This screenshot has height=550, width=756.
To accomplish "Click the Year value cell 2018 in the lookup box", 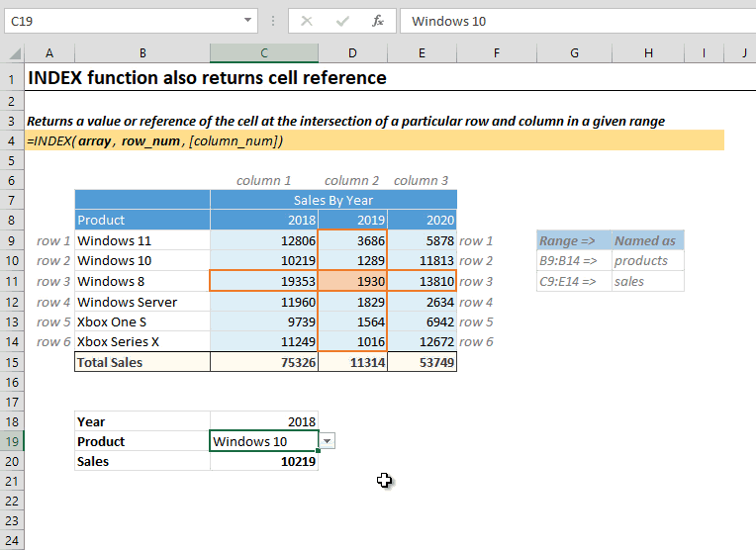I will click(264, 421).
